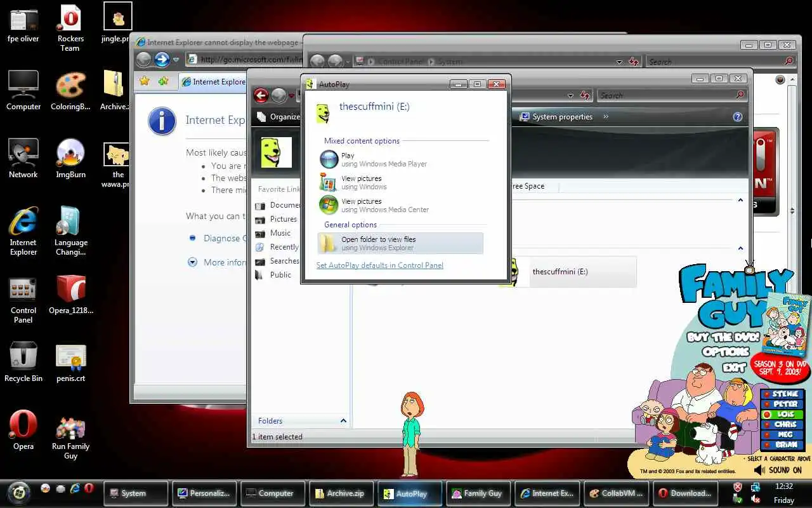Image resolution: width=812 pixels, height=508 pixels.
Task: Select Meg character radio button
Action: [x=767, y=435]
